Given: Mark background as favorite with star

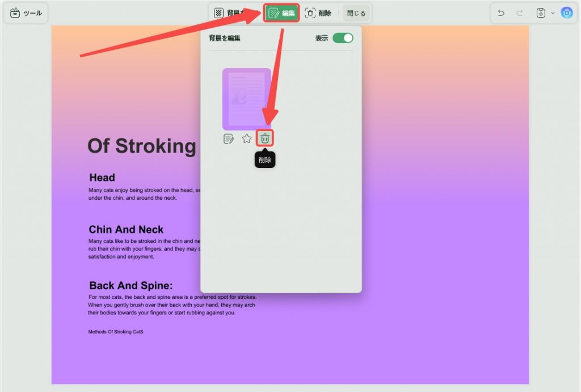Looking at the screenshot, I should 247,138.
